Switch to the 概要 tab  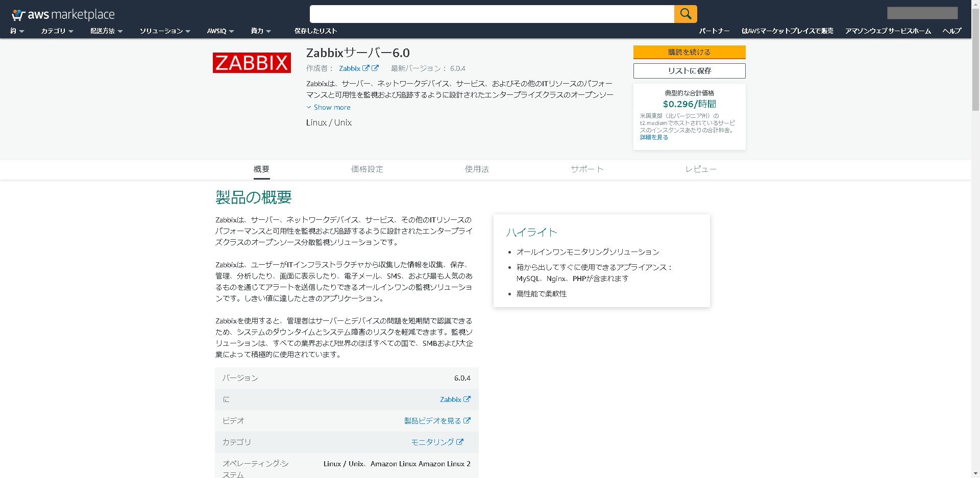coord(261,169)
